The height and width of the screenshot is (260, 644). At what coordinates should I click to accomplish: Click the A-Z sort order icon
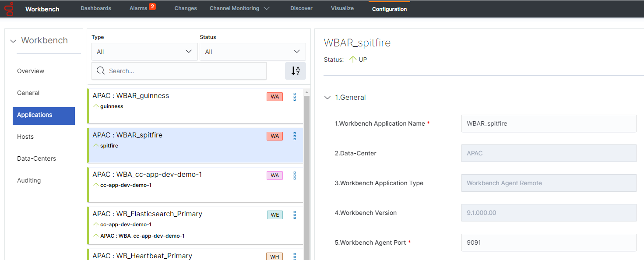(x=296, y=71)
